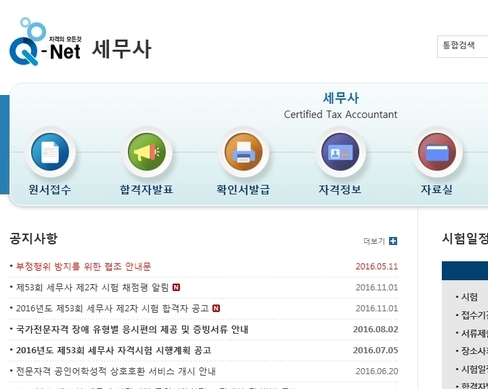Open the 자격정보 ID card icon

tap(340, 152)
